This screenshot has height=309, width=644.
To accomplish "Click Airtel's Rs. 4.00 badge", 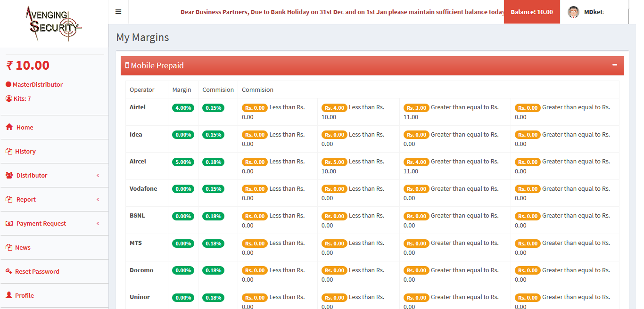I will pos(334,108).
